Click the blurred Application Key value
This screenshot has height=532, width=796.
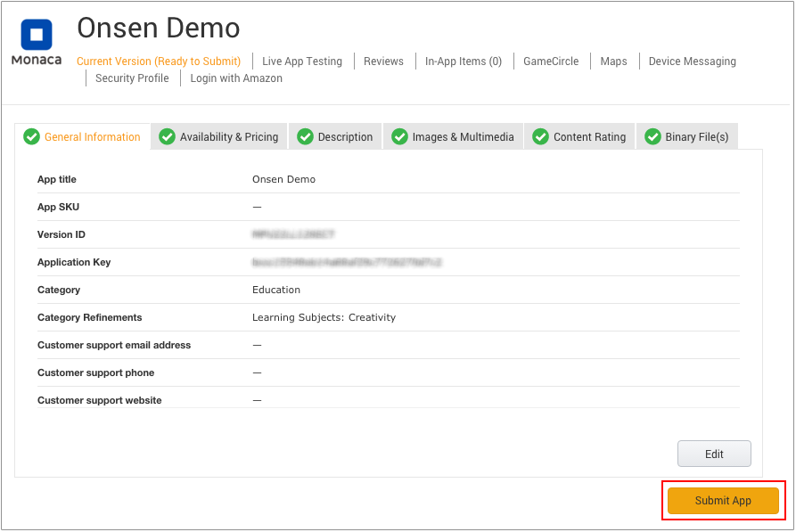pyautogui.click(x=347, y=262)
